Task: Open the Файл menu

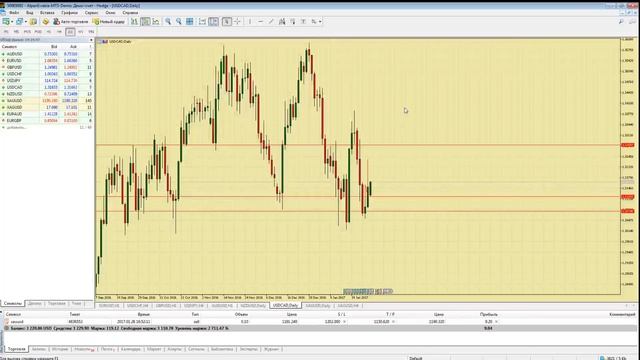Action: tap(14, 13)
